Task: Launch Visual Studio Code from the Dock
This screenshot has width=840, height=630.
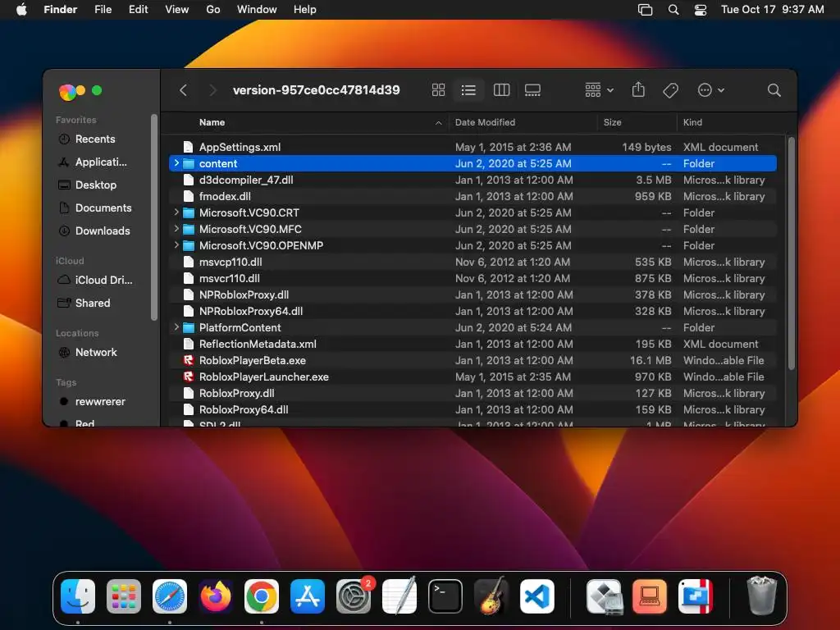Action: pos(536,596)
